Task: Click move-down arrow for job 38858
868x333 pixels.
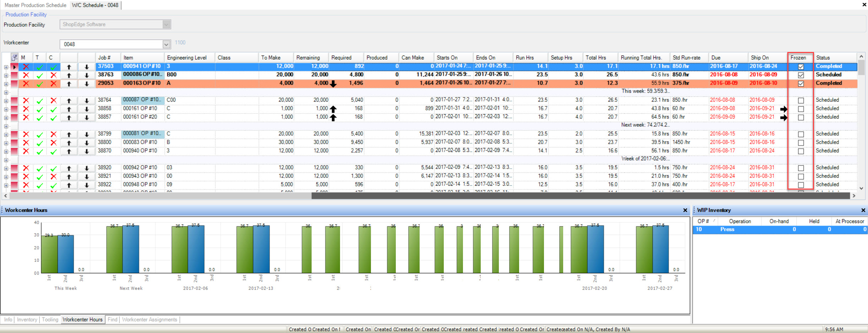Action: [x=86, y=109]
